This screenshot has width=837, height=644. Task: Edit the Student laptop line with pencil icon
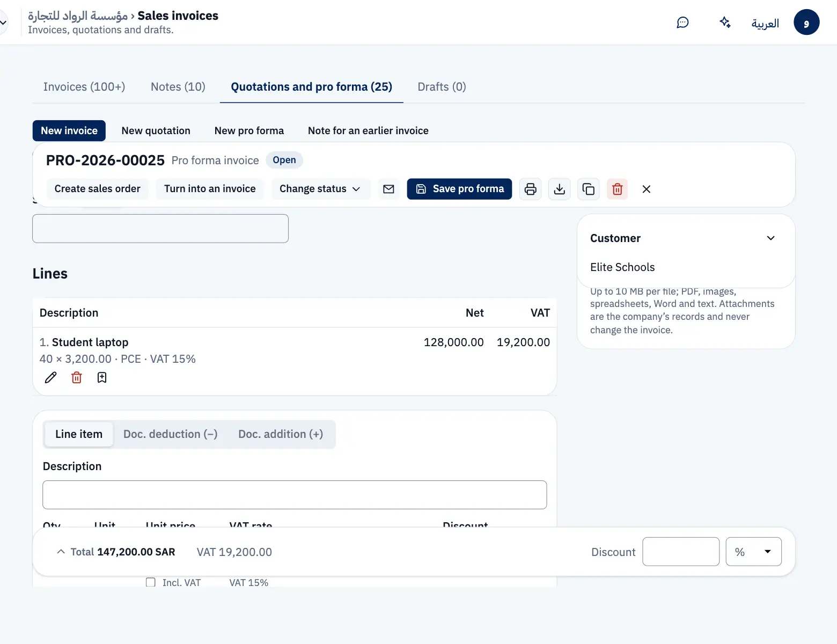click(x=51, y=378)
